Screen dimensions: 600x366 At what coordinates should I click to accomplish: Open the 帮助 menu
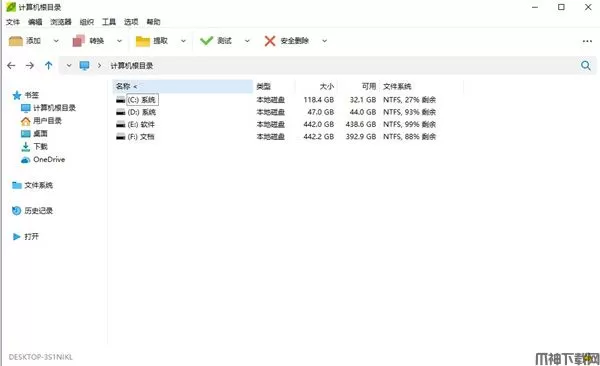153,22
